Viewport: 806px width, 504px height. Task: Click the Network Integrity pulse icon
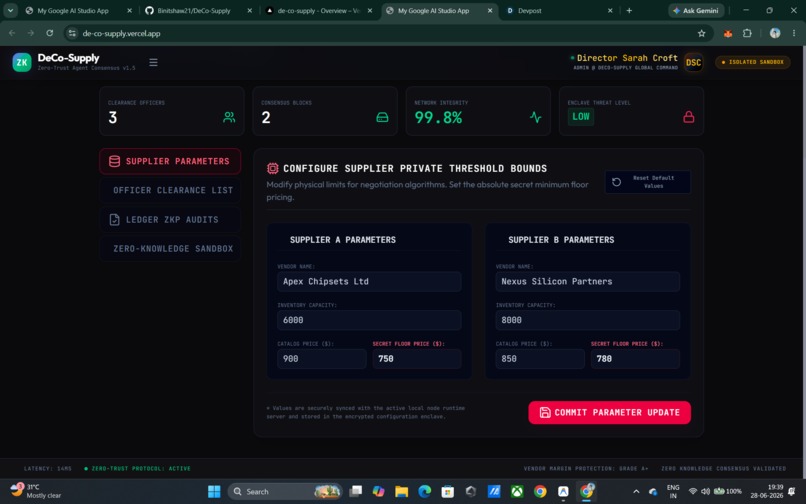(536, 117)
